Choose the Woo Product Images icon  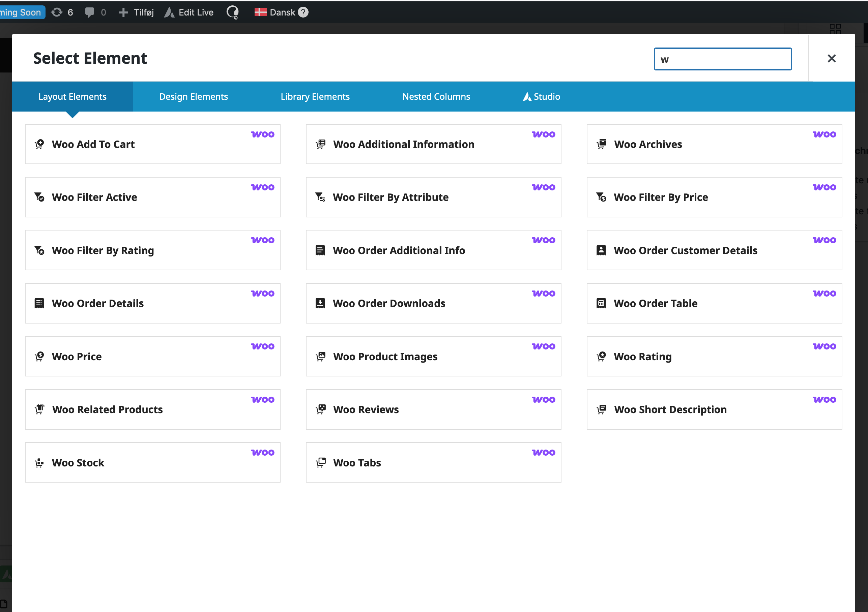321,357
